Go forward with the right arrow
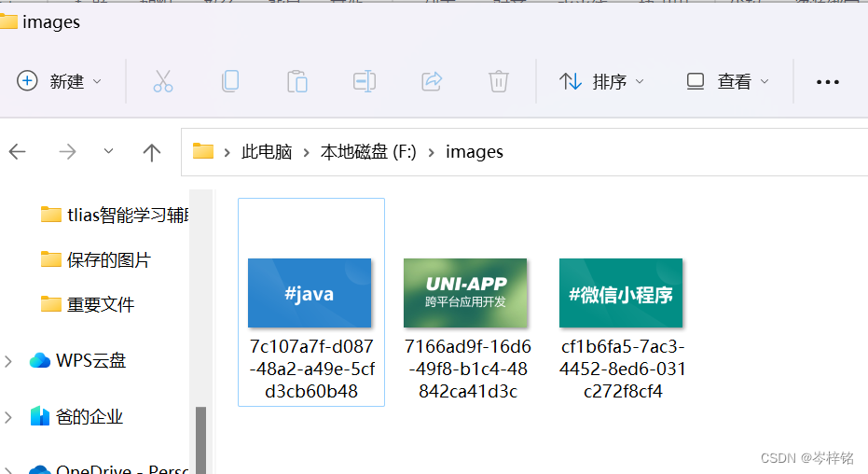This screenshot has height=474, width=868. tap(67, 152)
